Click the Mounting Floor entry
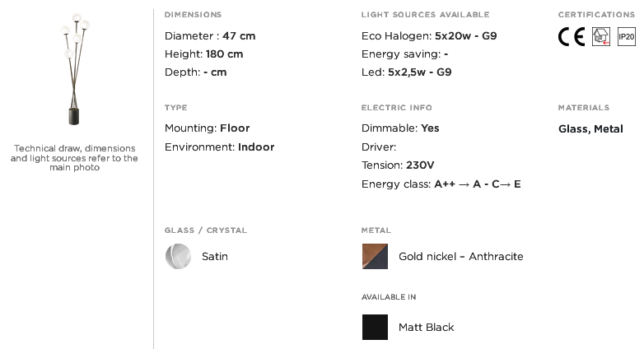This screenshot has width=644, height=349. click(x=207, y=128)
